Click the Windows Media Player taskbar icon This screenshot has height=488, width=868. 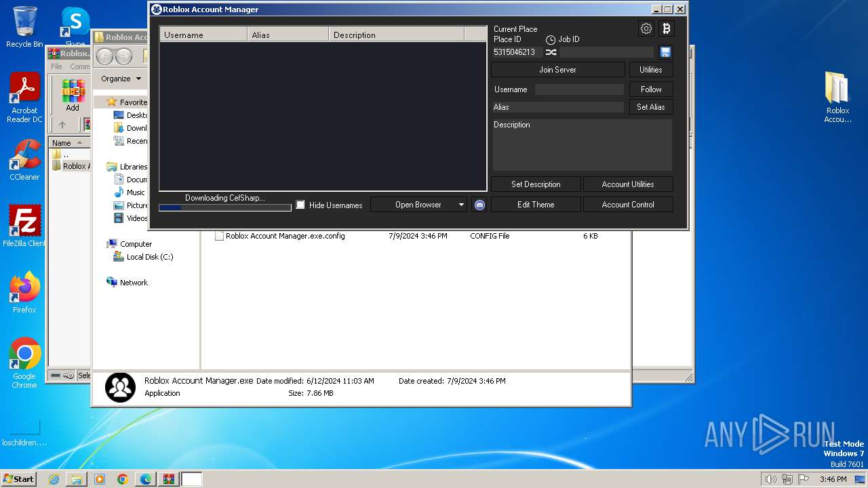click(100, 479)
